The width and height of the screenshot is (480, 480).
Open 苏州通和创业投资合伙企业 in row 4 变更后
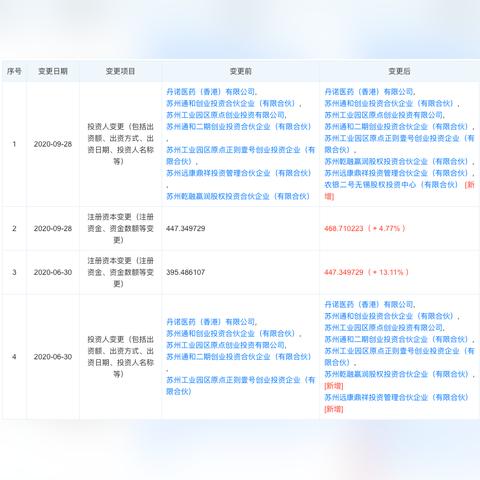pyautogui.click(x=389, y=316)
